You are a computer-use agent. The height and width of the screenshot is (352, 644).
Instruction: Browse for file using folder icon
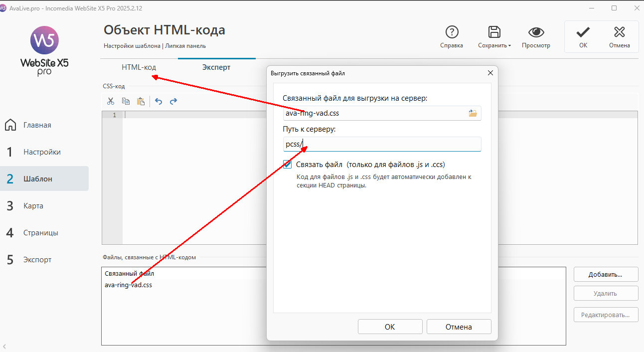[473, 113]
